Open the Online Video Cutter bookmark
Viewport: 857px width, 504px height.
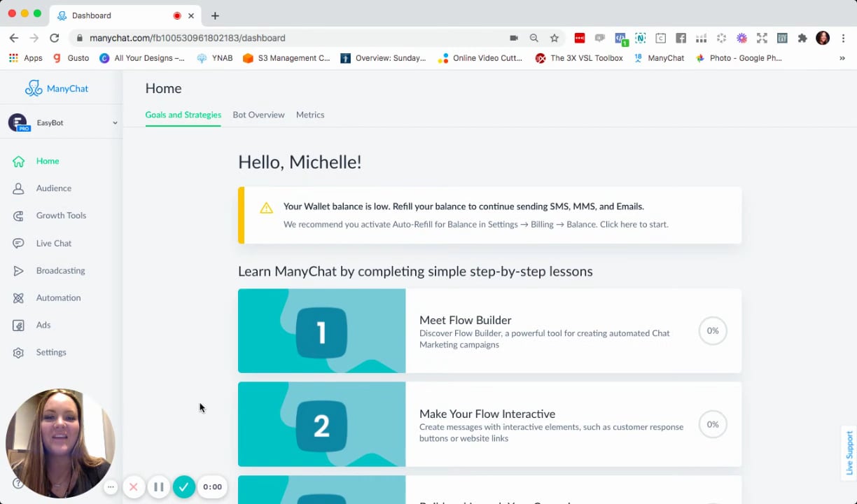[x=480, y=58]
